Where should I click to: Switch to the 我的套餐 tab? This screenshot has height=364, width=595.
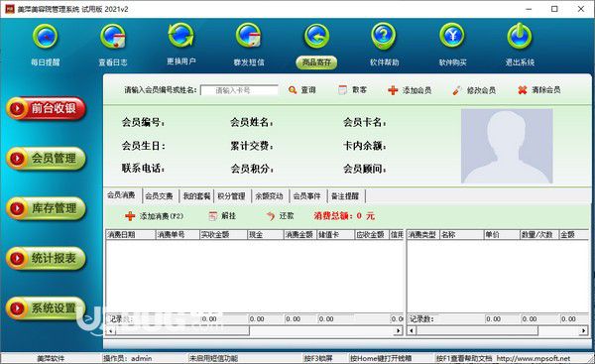(x=196, y=196)
